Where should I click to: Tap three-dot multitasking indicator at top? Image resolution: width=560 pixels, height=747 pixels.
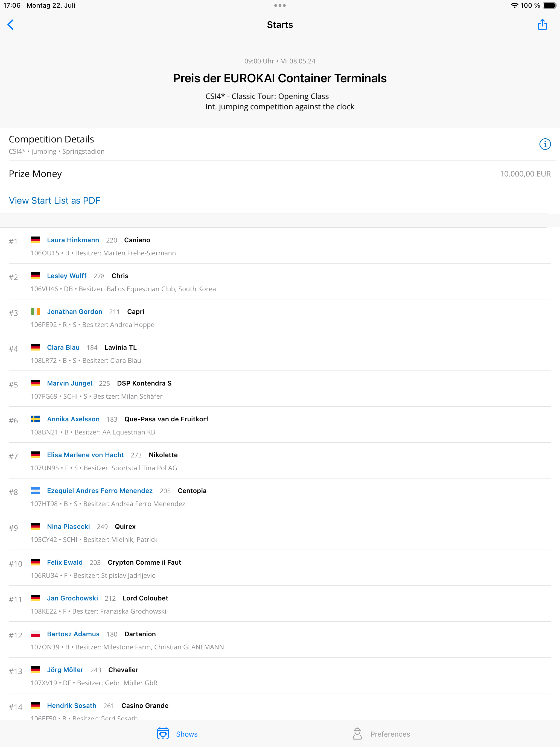pos(280,5)
